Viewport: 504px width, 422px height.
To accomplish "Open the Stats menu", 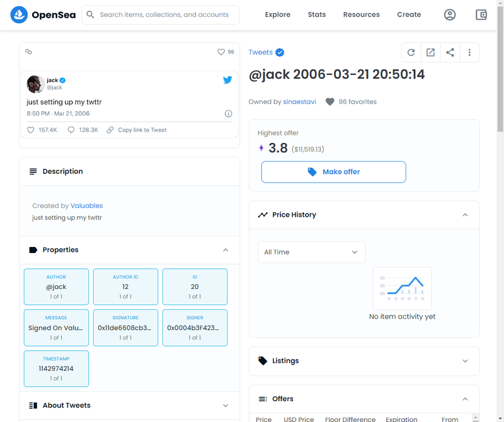I will (317, 14).
